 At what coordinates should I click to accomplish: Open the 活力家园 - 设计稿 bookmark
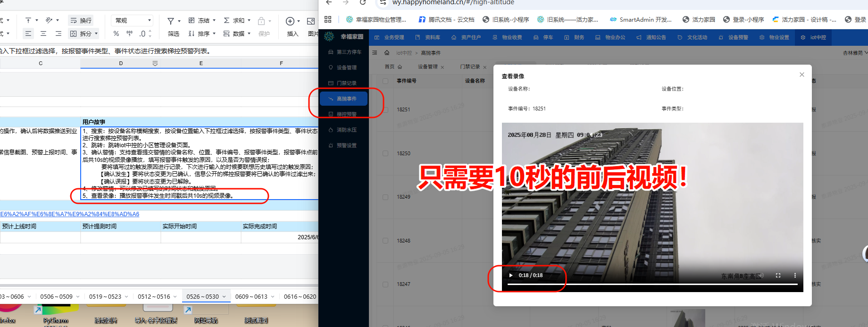pos(804,19)
